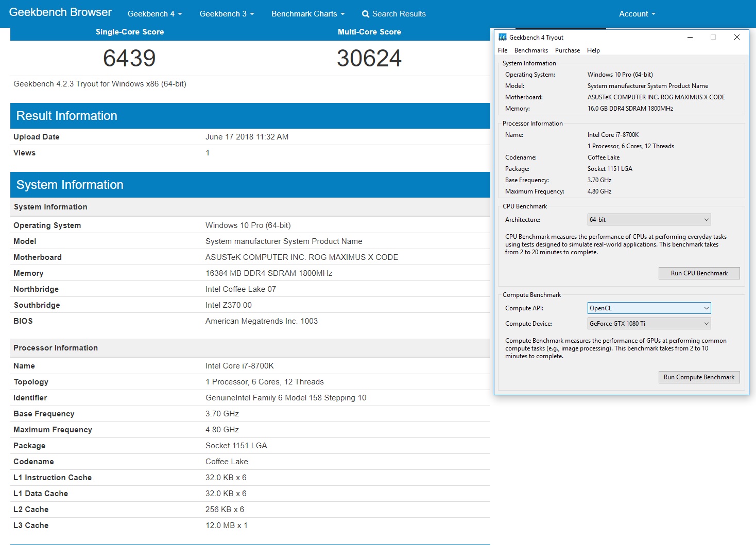
Task: Click the motherboard value 'ASUSTeK COMPUTER INC. ROG MAXIMUS X CODE' in browser
Action: [302, 257]
